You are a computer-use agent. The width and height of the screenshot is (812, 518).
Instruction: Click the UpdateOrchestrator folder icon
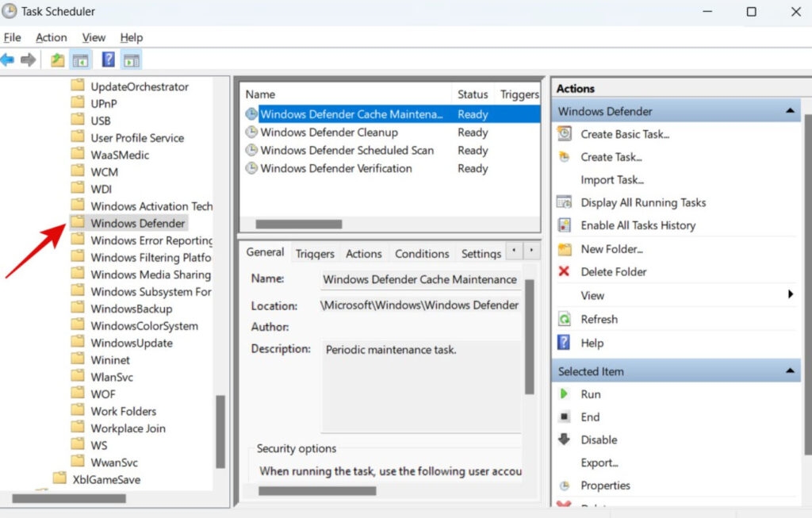pyautogui.click(x=78, y=86)
